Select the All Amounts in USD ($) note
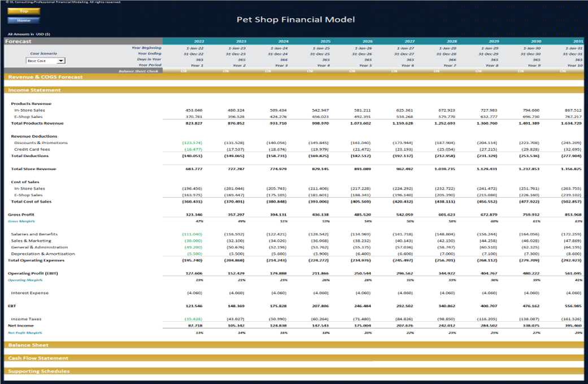Image resolution: width=588 pixels, height=384 pixels. [x=29, y=34]
